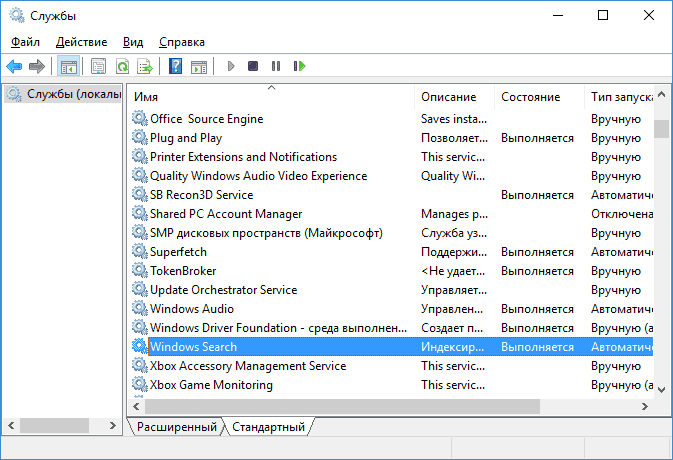Image resolution: width=673 pixels, height=460 pixels.
Task: Click the Back arrow toolbar icon
Action: [x=14, y=66]
